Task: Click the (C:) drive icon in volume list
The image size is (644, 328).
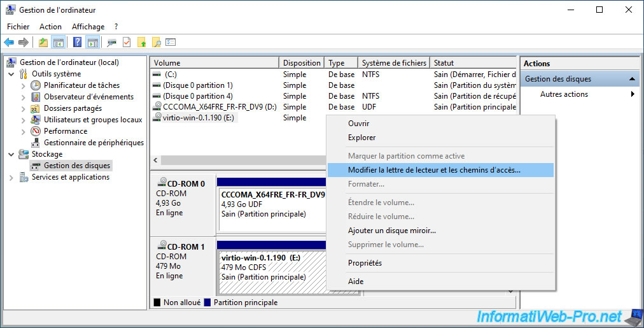Action: [157, 75]
